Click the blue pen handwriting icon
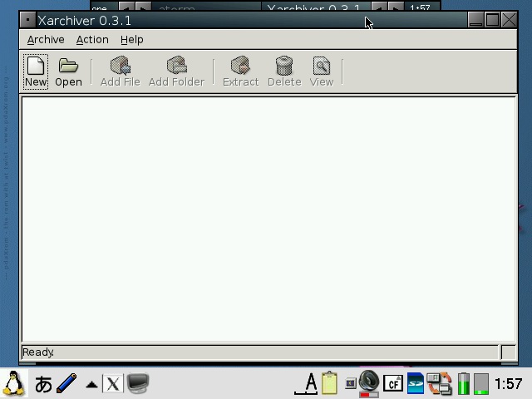532x399 pixels. [66, 383]
